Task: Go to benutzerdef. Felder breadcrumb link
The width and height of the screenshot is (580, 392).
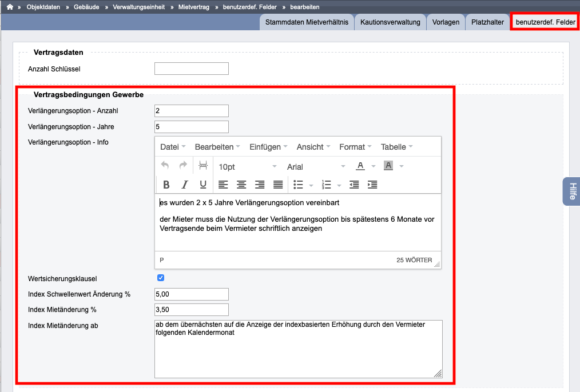Action: tap(250, 7)
